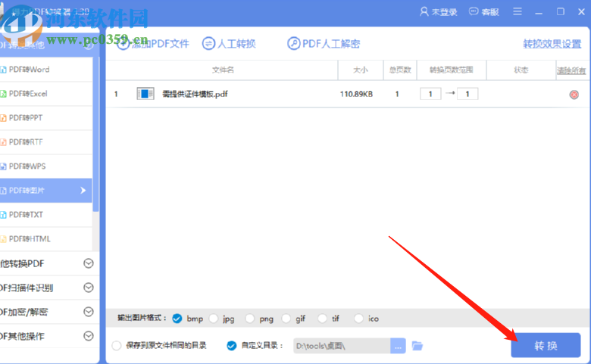
Task: Expand the 其他转换PDF section
Action: (88, 263)
